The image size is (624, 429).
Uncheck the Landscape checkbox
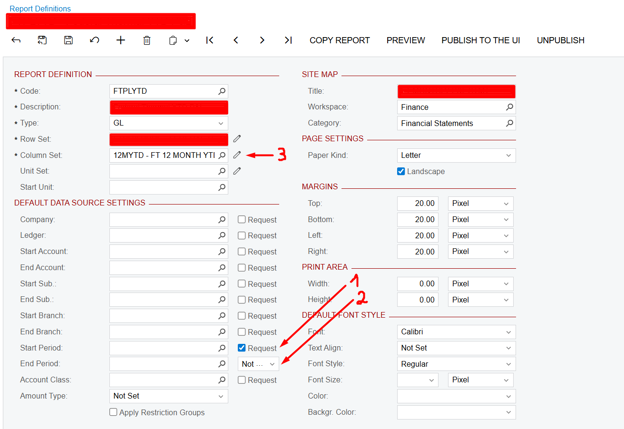click(x=401, y=171)
